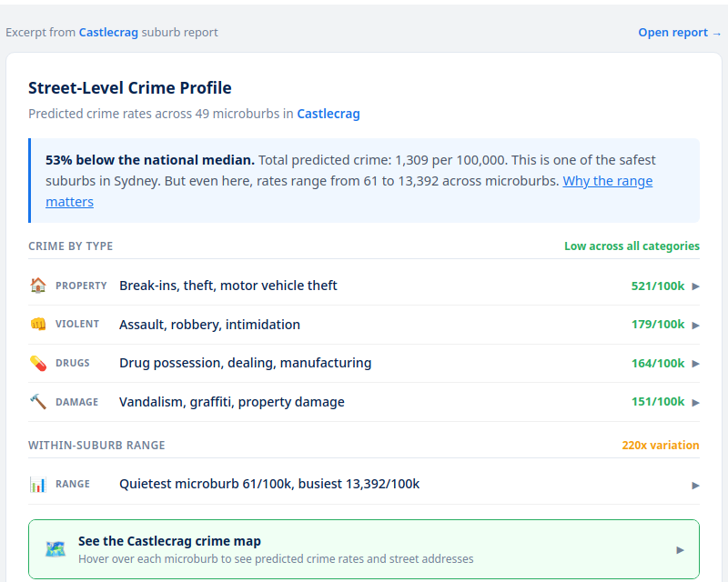728x582 pixels.
Task: Click the '220x variation' label
Action: 660,446
